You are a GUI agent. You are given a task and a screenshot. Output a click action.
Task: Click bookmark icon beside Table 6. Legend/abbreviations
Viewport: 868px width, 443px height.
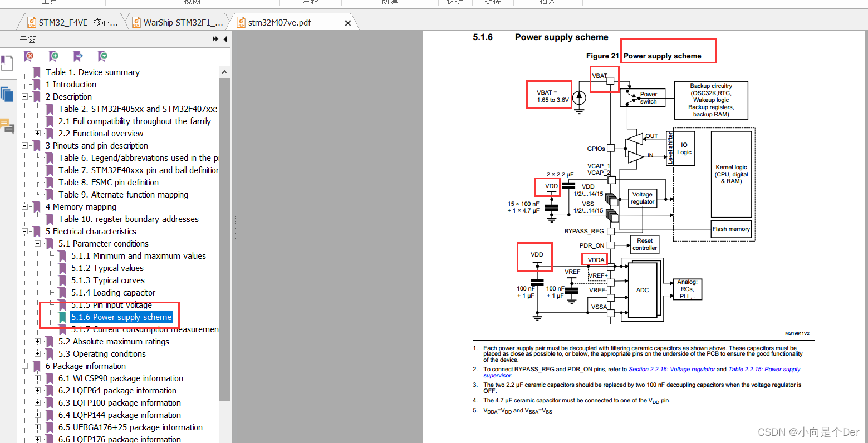pyautogui.click(x=50, y=158)
